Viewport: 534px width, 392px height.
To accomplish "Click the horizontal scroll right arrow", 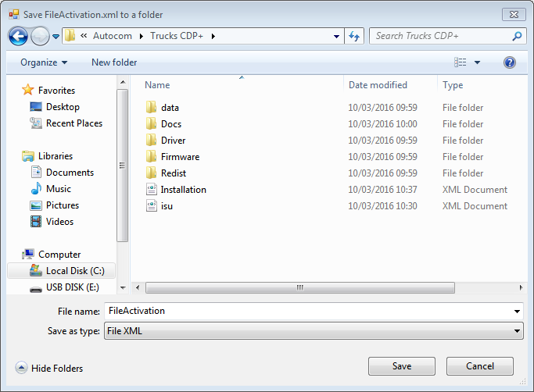I will [521, 288].
